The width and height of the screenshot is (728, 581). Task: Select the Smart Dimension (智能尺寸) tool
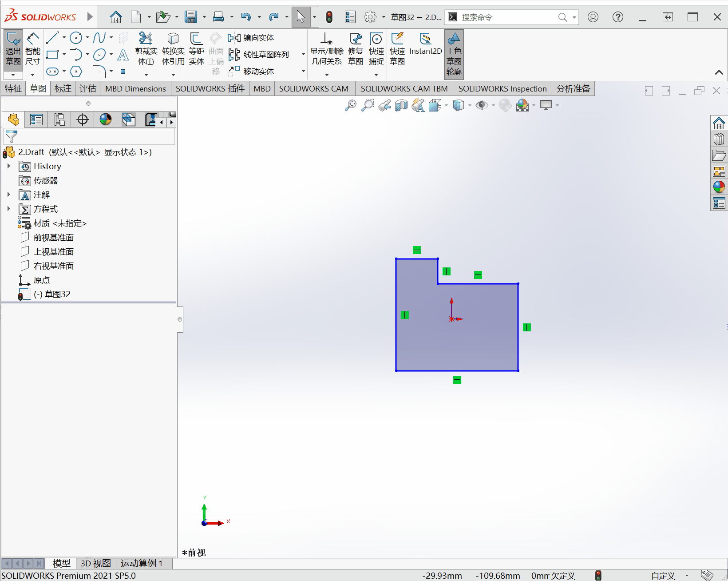[32, 49]
